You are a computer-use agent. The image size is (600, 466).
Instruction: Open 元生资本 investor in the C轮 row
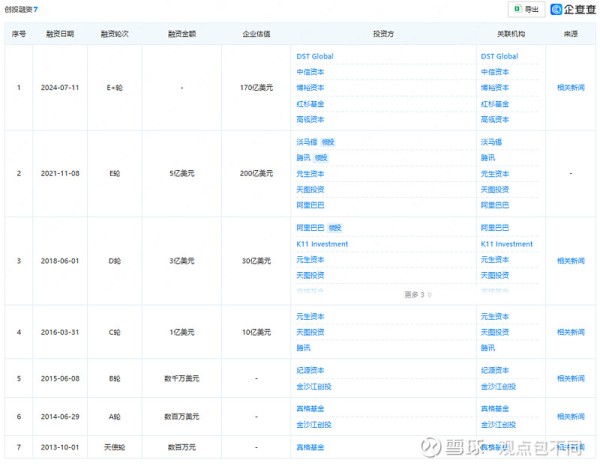310,316
